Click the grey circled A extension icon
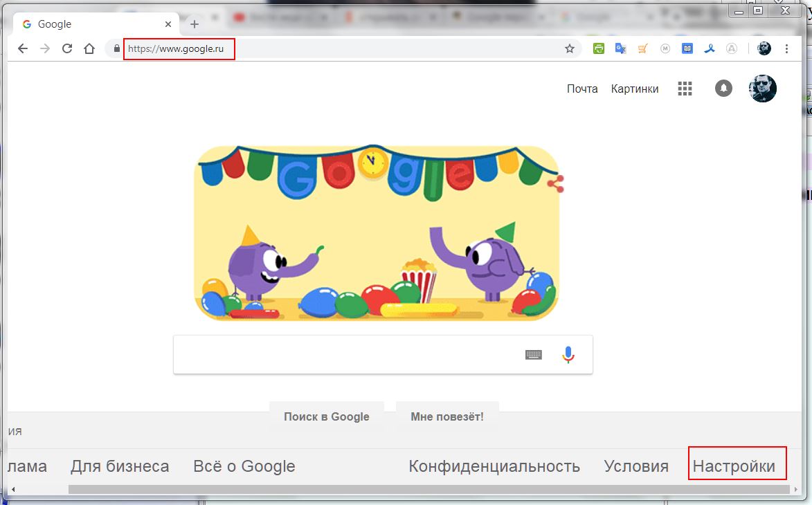812x505 pixels. [x=732, y=48]
